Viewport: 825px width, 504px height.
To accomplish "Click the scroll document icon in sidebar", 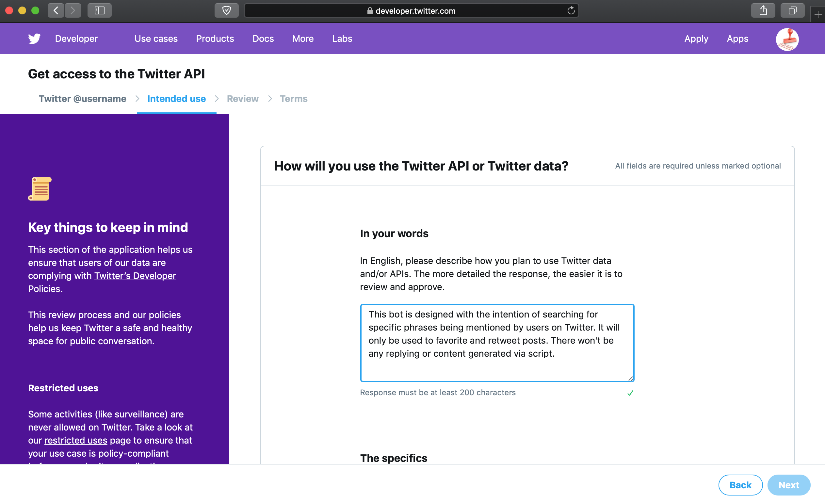I will point(40,188).
